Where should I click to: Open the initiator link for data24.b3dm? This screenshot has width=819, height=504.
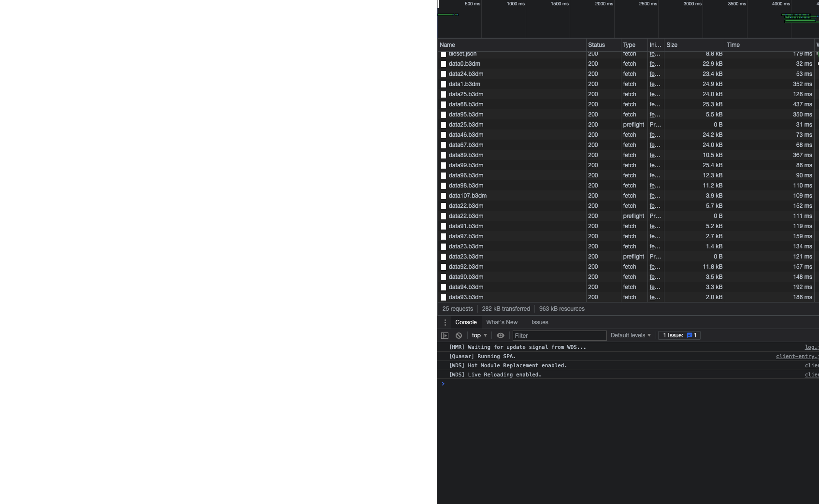[654, 74]
